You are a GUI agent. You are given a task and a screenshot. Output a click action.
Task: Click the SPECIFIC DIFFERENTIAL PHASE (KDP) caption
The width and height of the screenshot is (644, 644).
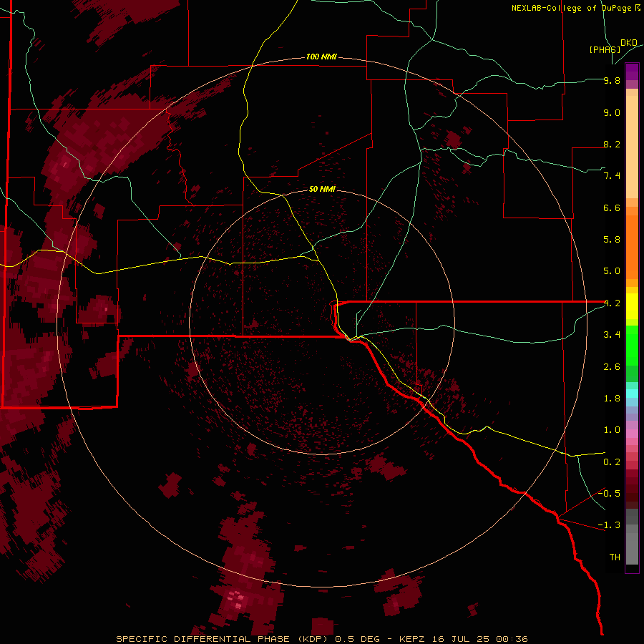pyautogui.click(x=223, y=639)
